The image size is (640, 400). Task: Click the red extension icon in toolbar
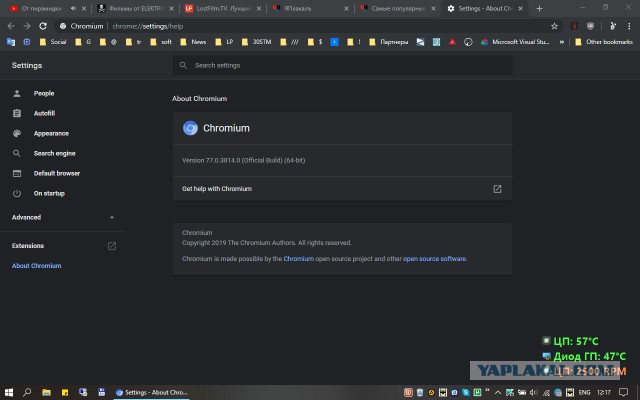574,26
